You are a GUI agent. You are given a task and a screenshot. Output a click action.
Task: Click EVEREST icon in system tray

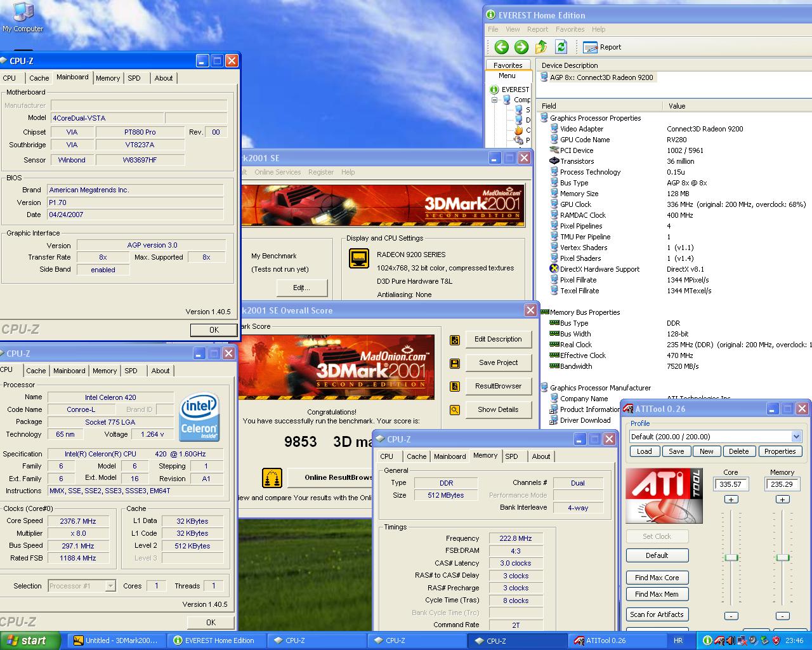(x=707, y=640)
